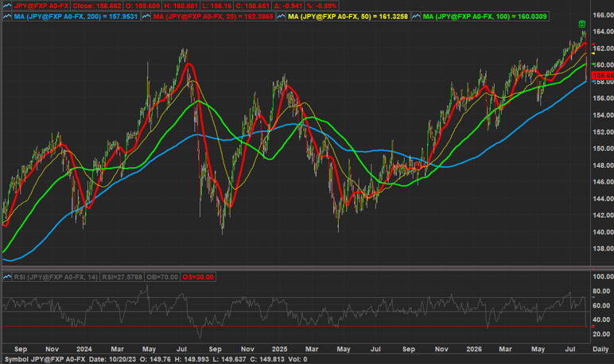The height and width of the screenshot is (364, 614).
Task: Click Symbol JPY@FXP A0-FX in status bar
Action: (x=45, y=359)
